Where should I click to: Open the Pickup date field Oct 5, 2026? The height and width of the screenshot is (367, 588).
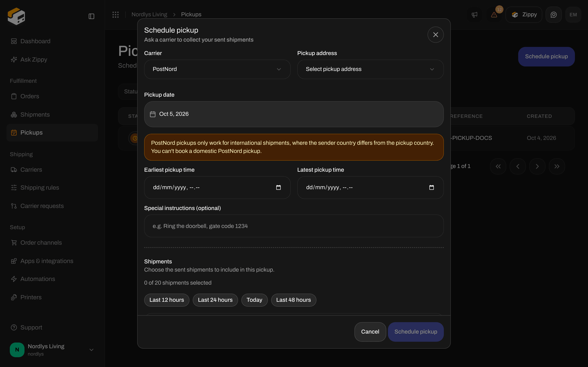point(294,114)
